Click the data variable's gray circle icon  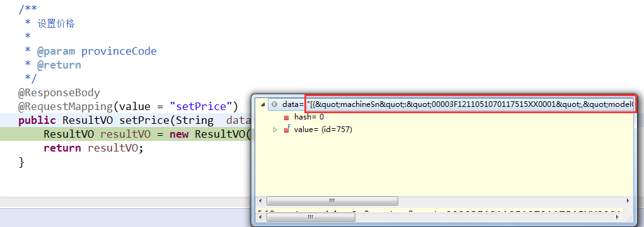click(275, 104)
